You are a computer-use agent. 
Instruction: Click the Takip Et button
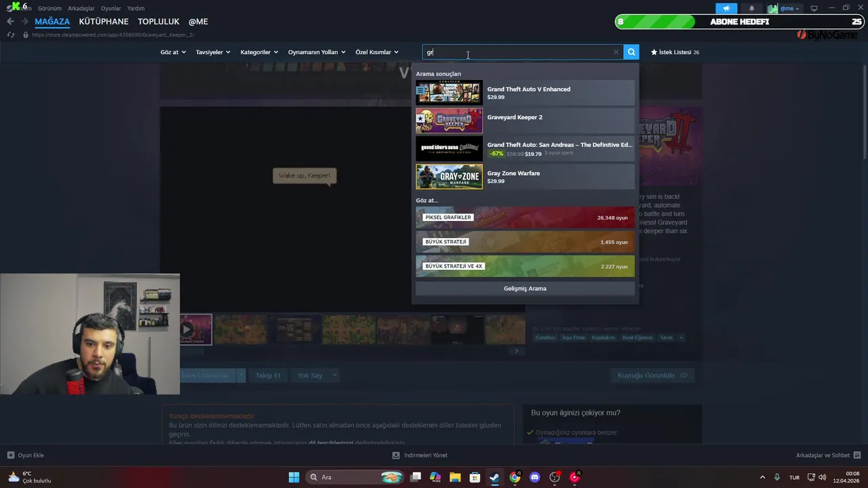268,375
